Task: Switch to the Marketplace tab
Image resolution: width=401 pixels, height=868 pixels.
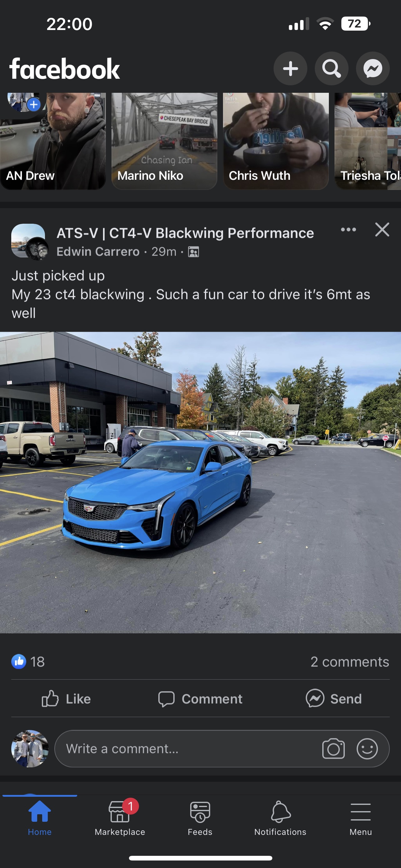Action: [x=120, y=817]
